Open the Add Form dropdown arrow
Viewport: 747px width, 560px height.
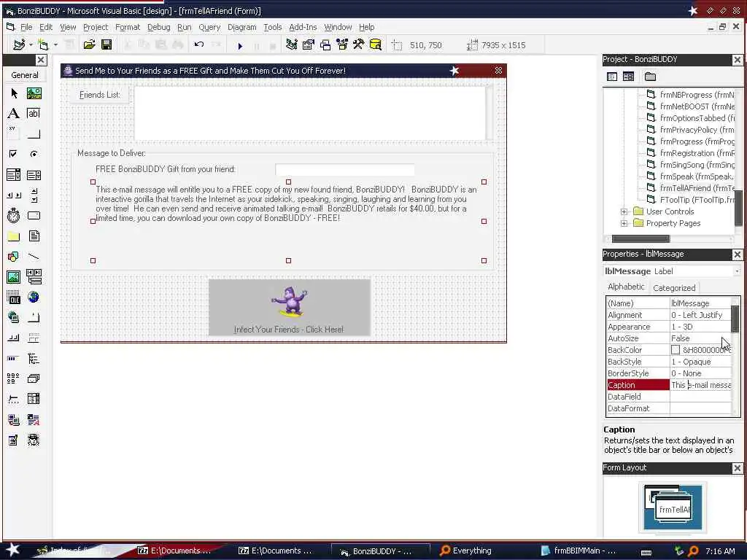pyautogui.click(x=55, y=44)
